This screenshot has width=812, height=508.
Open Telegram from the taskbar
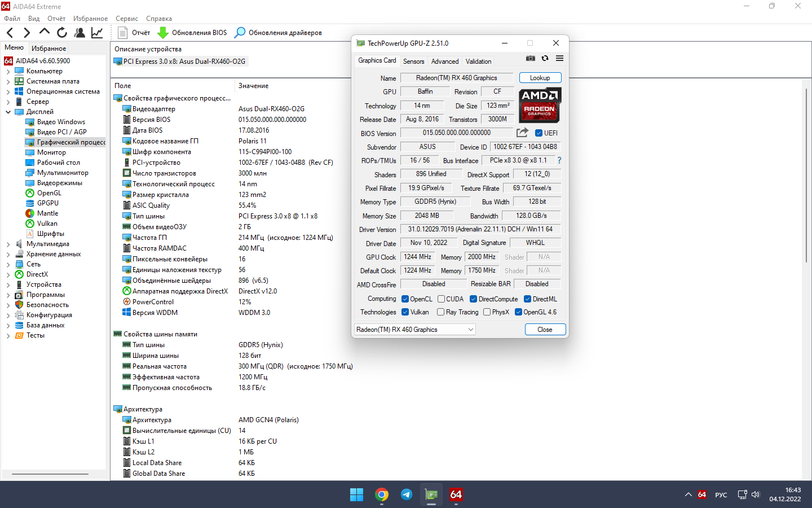407,494
